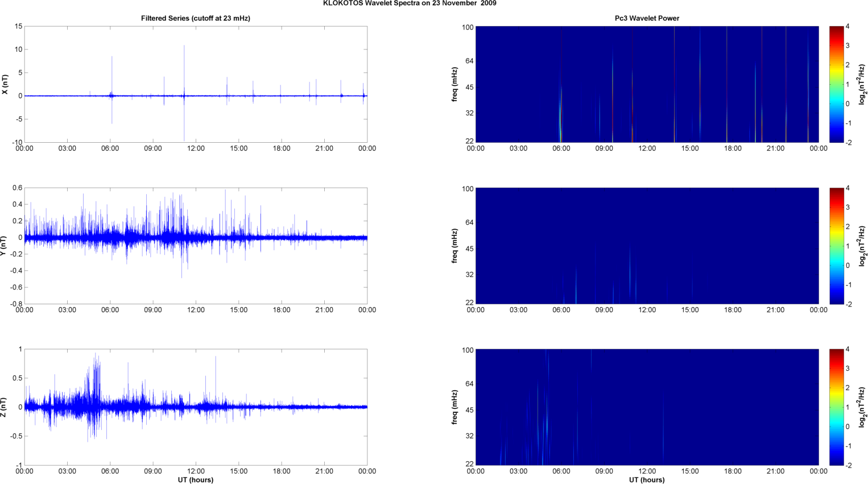Select the X (nT) axis label
Viewport: 868px width, 484px height.
5,84
